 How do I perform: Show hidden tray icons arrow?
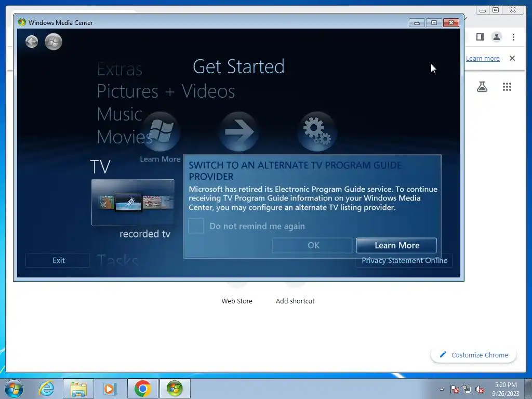tap(442, 389)
